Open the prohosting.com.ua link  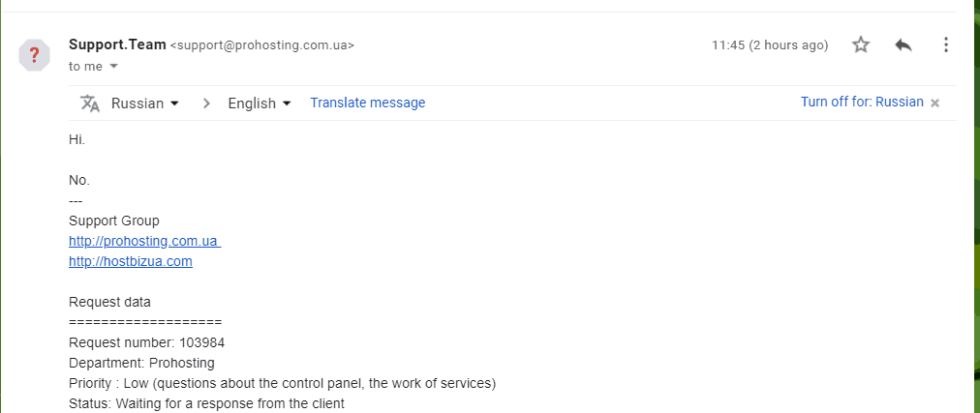click(x=145, y=241)
